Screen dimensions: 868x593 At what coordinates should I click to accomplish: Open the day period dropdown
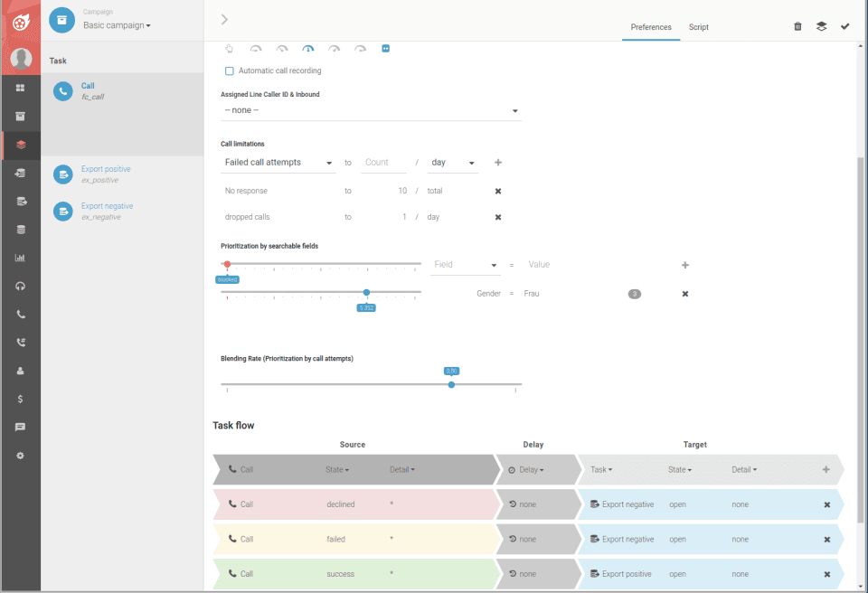(x=453, y=163)
